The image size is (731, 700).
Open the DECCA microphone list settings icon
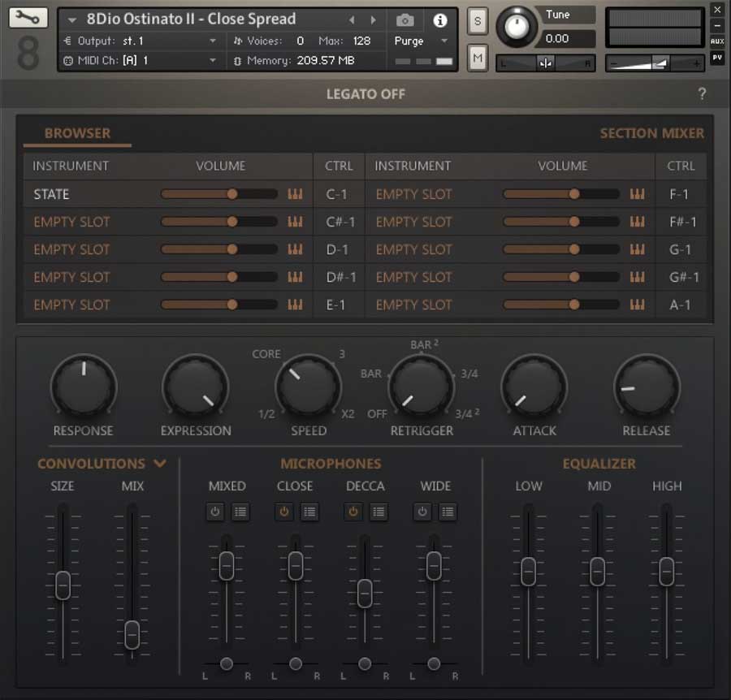pyautogui.click(x=378, y=512)
